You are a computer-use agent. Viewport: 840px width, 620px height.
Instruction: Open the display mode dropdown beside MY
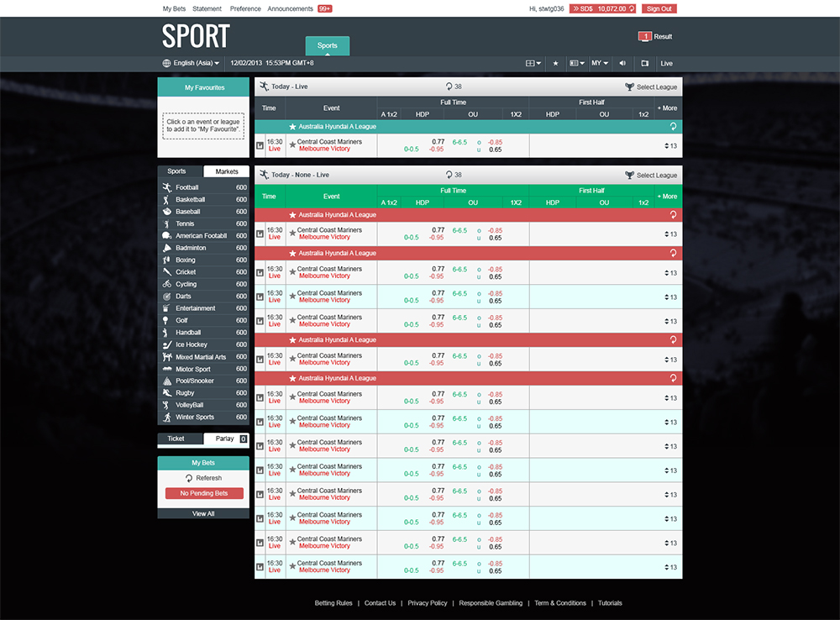[577, 63]
